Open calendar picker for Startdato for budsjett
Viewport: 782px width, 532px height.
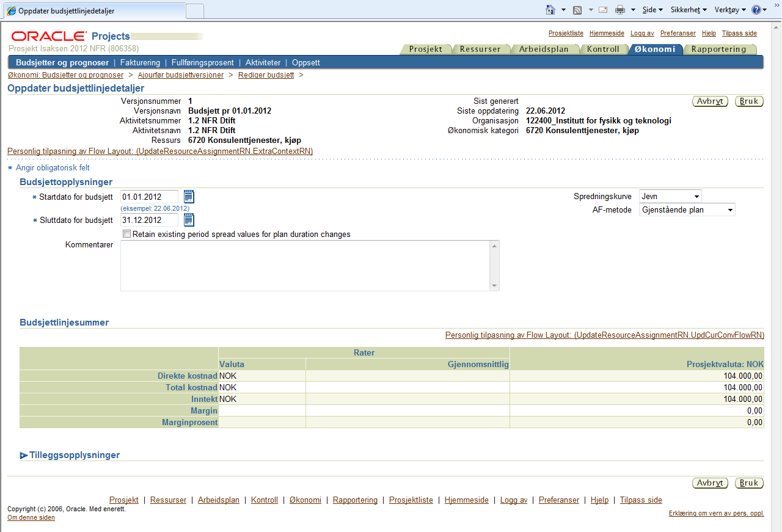(189, 197)
